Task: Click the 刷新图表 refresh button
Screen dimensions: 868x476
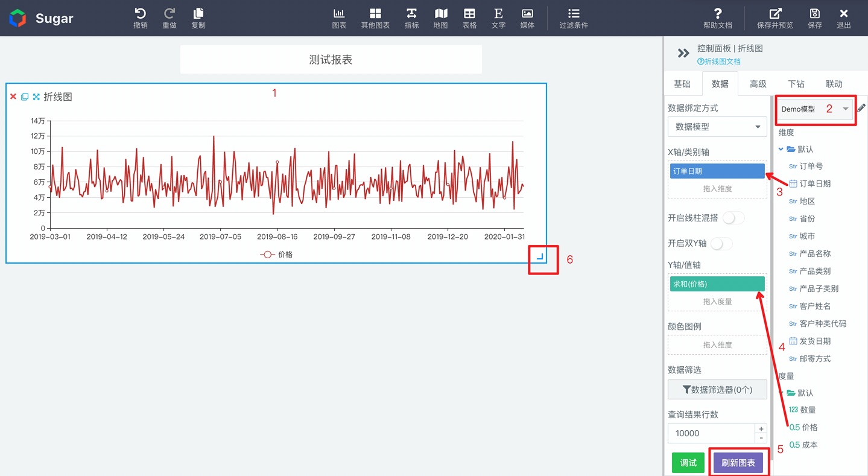Action: tap(738, 463)
